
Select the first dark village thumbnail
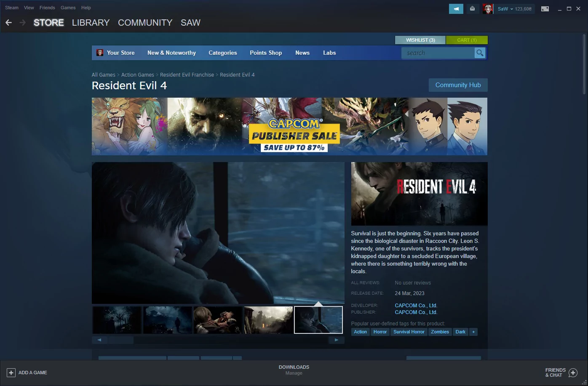117,320
